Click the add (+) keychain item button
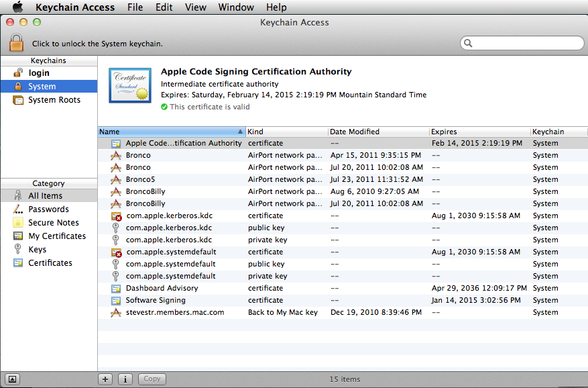Image resolution: width=588 pixels, height=388 pixels. (x=105, y=379)
